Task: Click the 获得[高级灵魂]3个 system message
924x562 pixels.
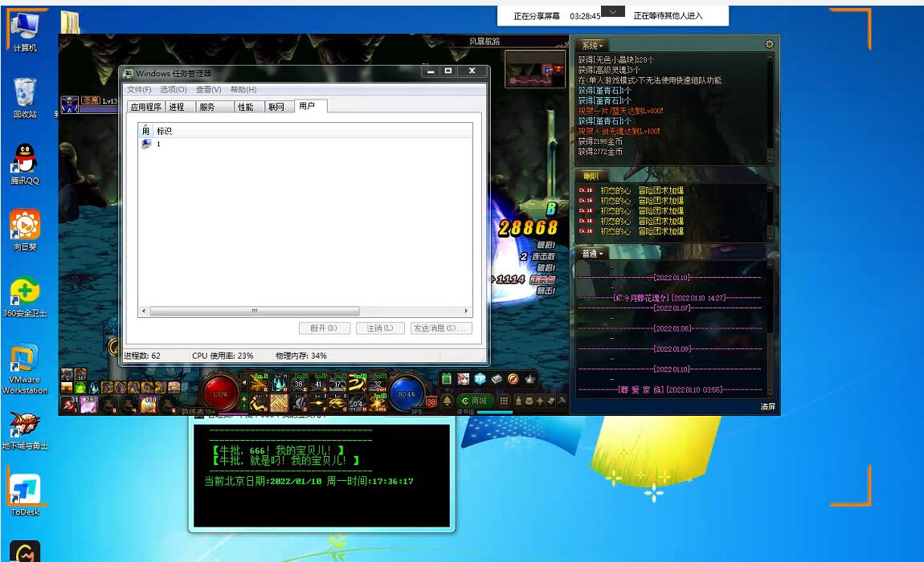Action: point(609,70)
